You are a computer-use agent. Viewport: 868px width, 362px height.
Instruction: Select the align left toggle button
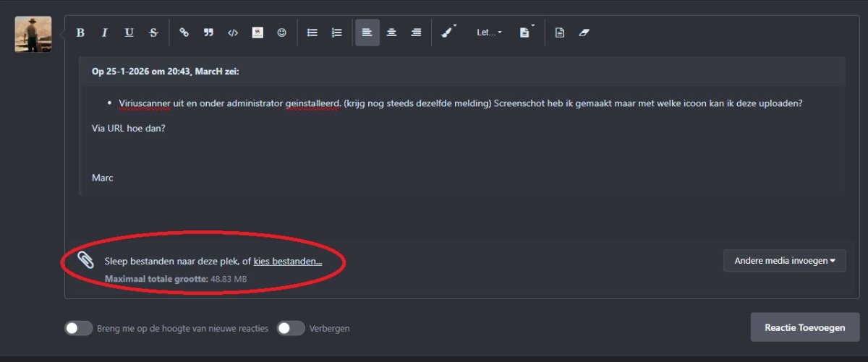[x=367, y=33]
